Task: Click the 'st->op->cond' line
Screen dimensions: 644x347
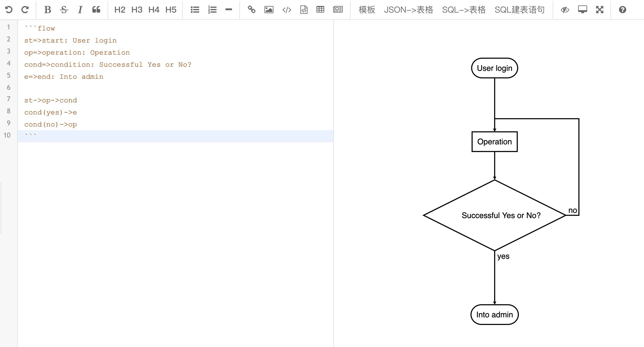Action: (x=51, y=100)
